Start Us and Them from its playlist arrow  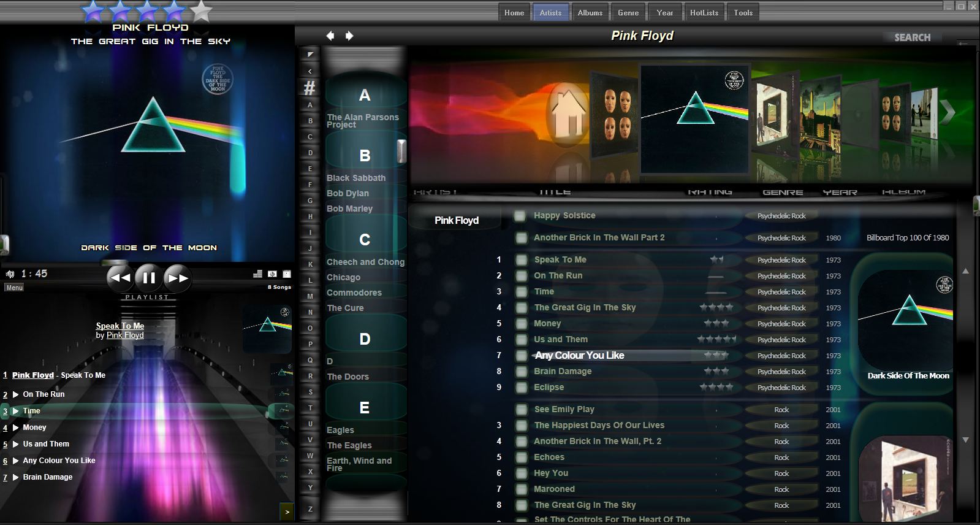[16, 444]
